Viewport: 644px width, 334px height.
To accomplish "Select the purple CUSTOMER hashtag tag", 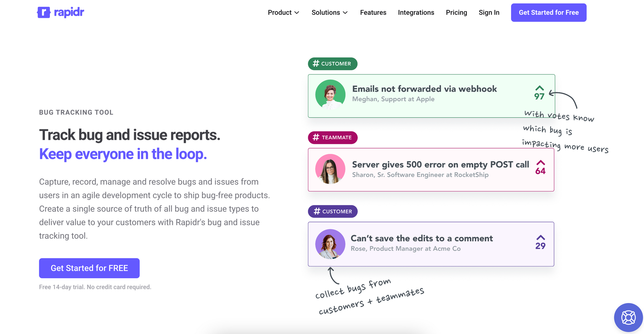I will pos(333,211).
